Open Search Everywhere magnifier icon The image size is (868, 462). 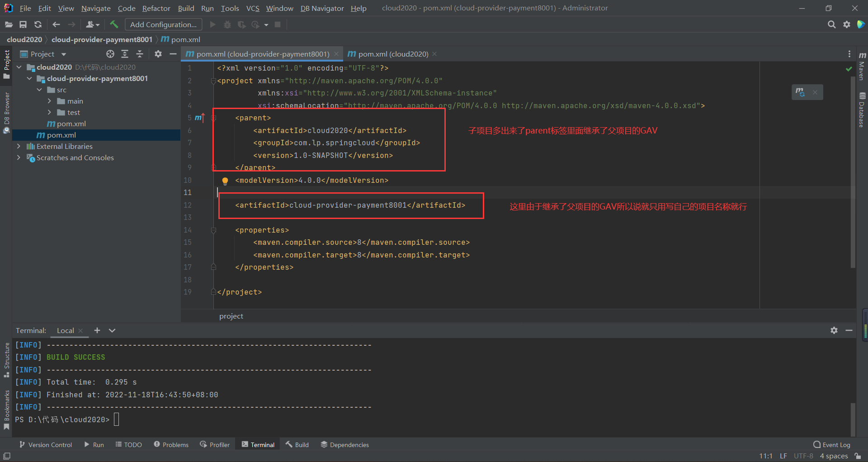[831, 24]
